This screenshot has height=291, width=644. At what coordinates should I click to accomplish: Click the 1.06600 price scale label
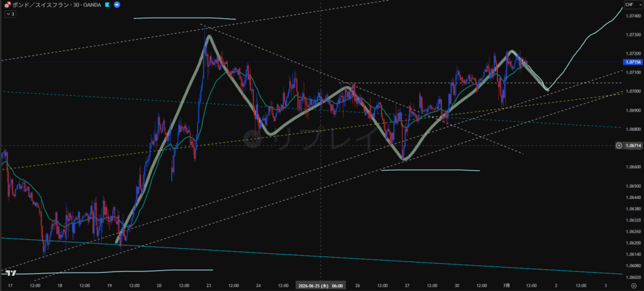point(633,167)
